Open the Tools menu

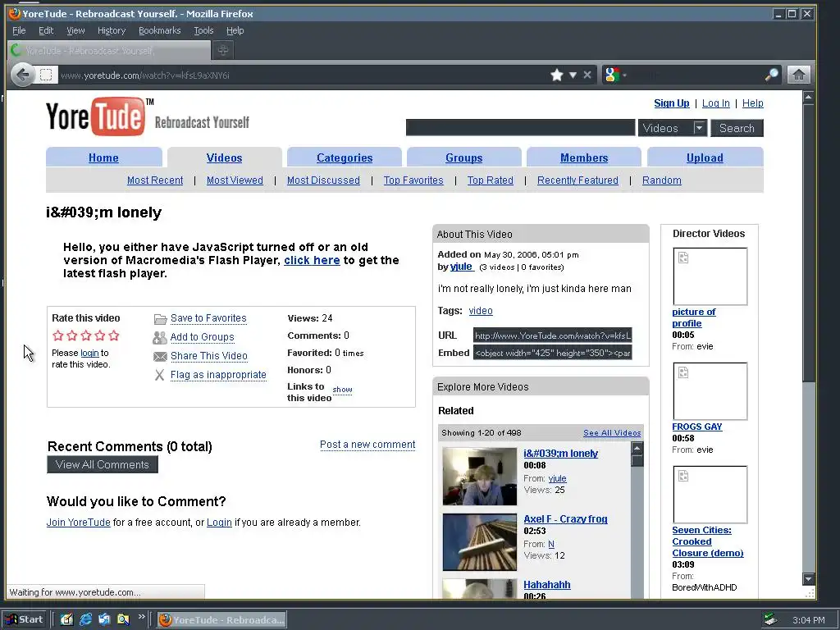[203, 30]
